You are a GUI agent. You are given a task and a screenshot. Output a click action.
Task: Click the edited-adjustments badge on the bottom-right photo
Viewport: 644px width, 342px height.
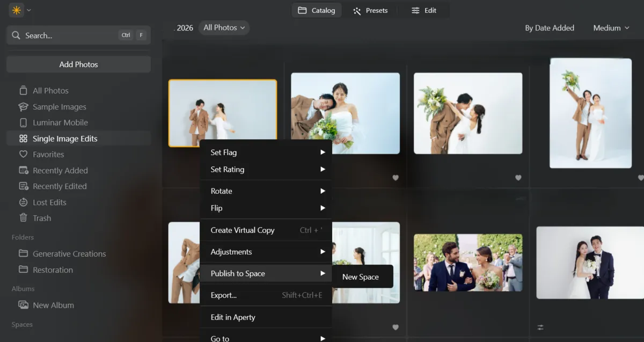point(540,326)
